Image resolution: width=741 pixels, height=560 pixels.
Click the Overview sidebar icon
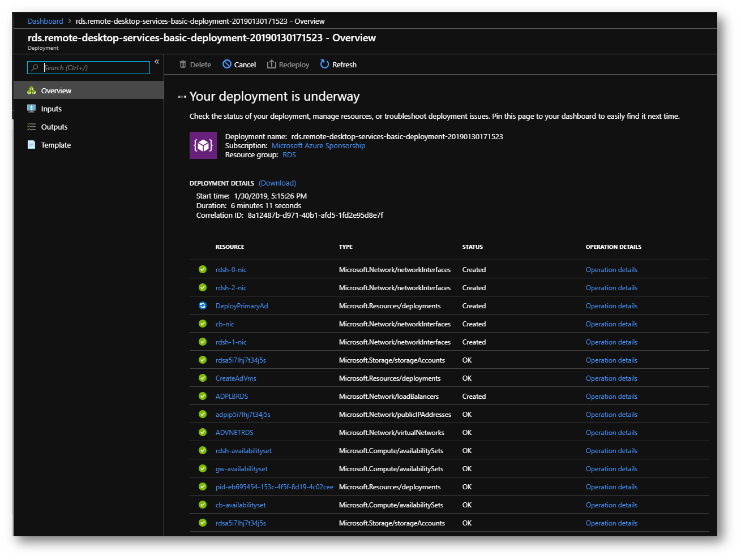32,91
